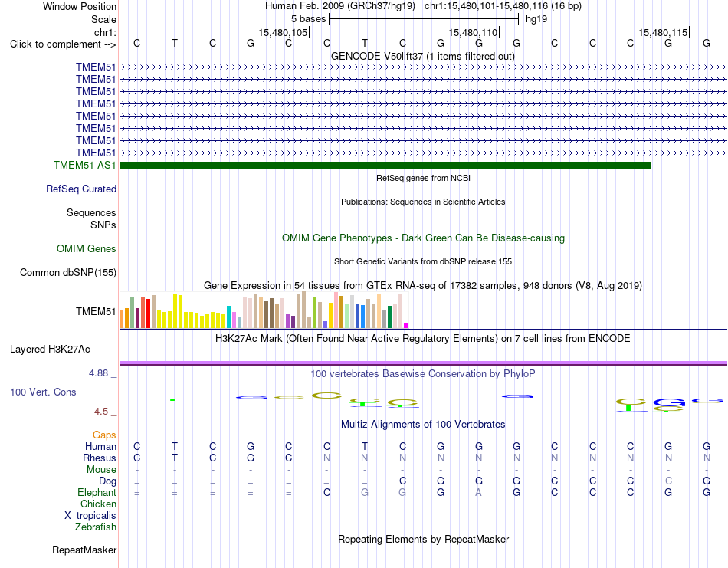Viewport: 728px width, 568px height.
Task: Click the position text chr1:15,480,101-15,480,116 (16 bp)
Action: click(x=503, y=6)
